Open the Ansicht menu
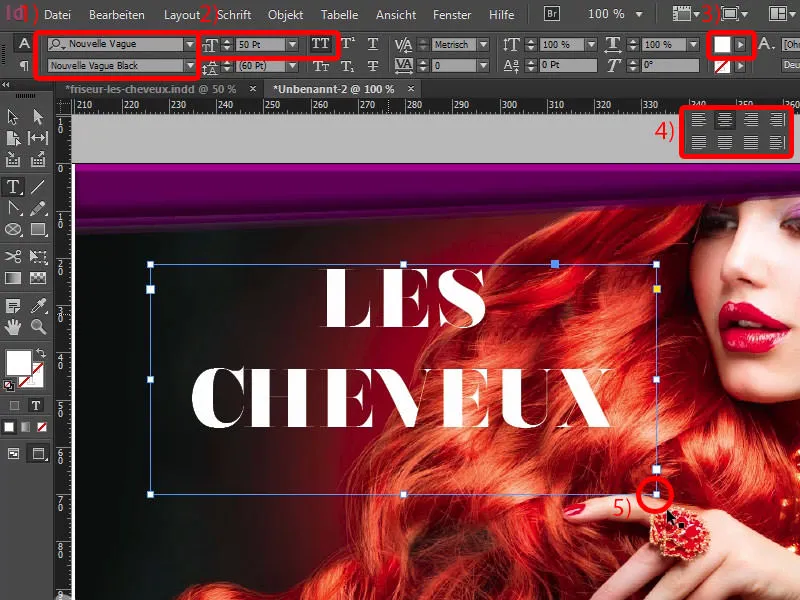This screenshot has width=800, height=600. pyautogui.click(x=396, y=15)
